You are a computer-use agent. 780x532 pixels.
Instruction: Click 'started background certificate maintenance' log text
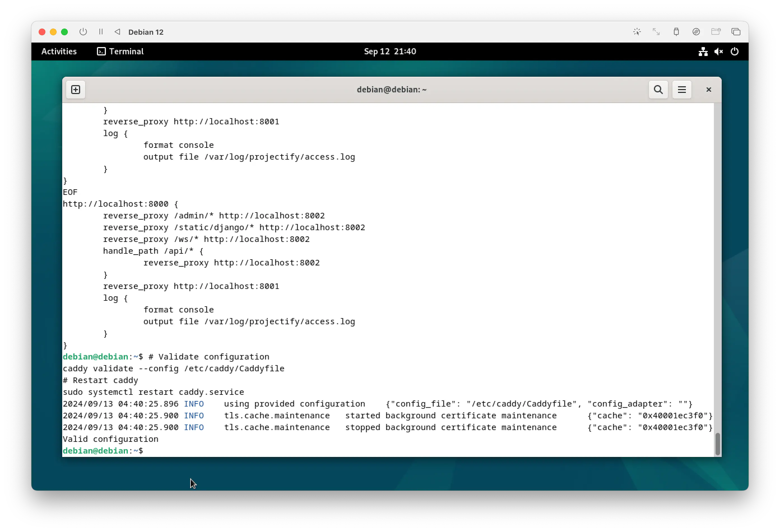point(451,415)
